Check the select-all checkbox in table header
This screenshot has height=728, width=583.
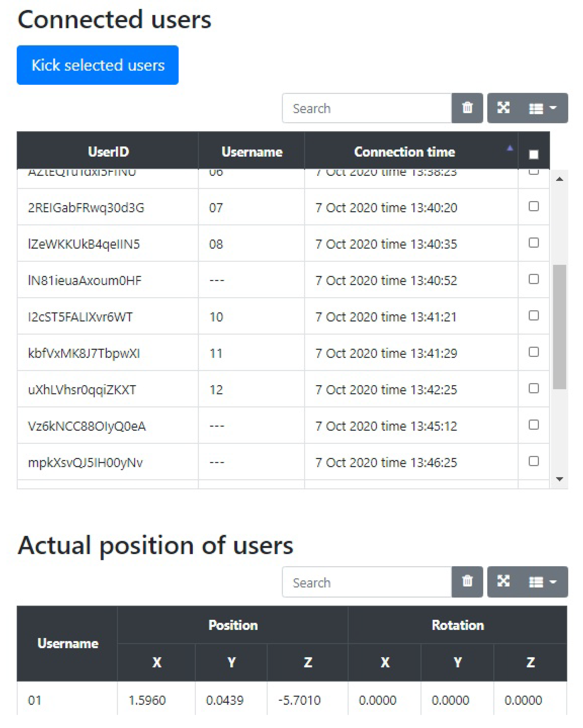click(x=533, y=154)
